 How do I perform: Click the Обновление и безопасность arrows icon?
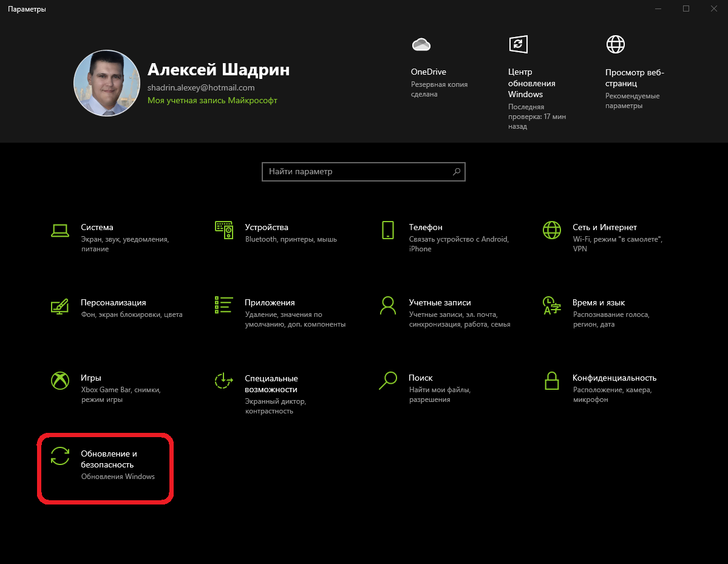point(60,456)
